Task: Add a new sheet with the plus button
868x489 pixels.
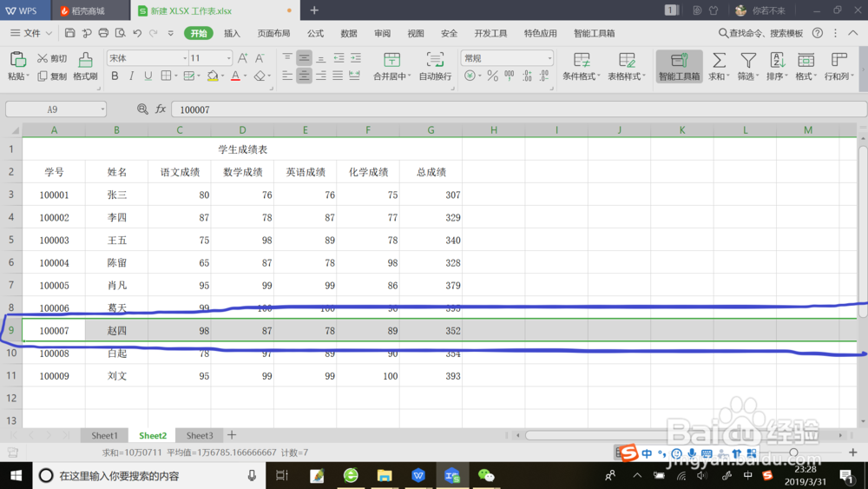Action: (x=232, y=435)
